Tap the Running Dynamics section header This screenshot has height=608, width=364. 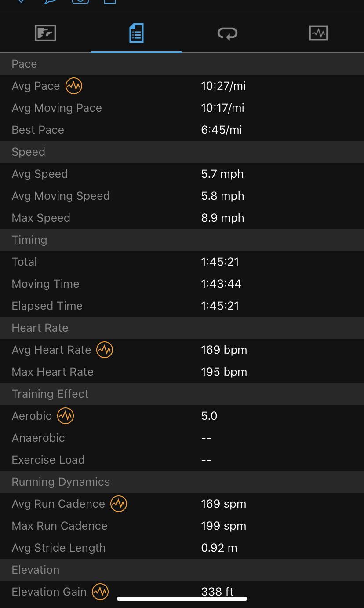(61, 482)
